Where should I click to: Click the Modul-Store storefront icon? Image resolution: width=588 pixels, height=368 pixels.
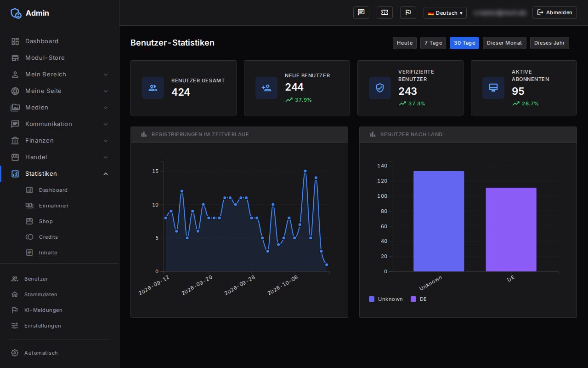[15, 57]
